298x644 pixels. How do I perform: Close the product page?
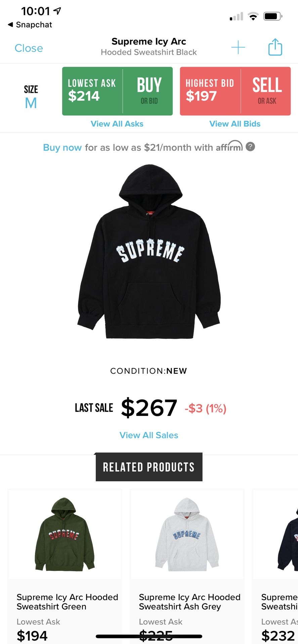pyautogui.click(x=29, y=48)
